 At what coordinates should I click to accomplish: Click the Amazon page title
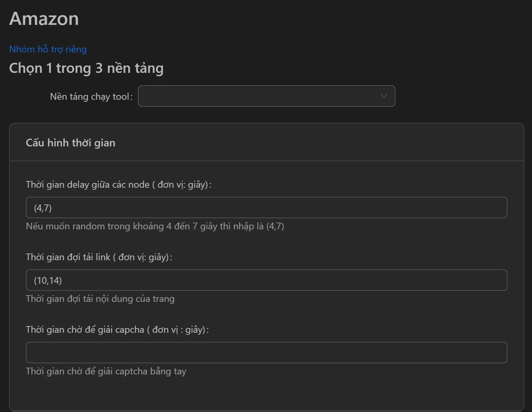click(x=44, y=18)
